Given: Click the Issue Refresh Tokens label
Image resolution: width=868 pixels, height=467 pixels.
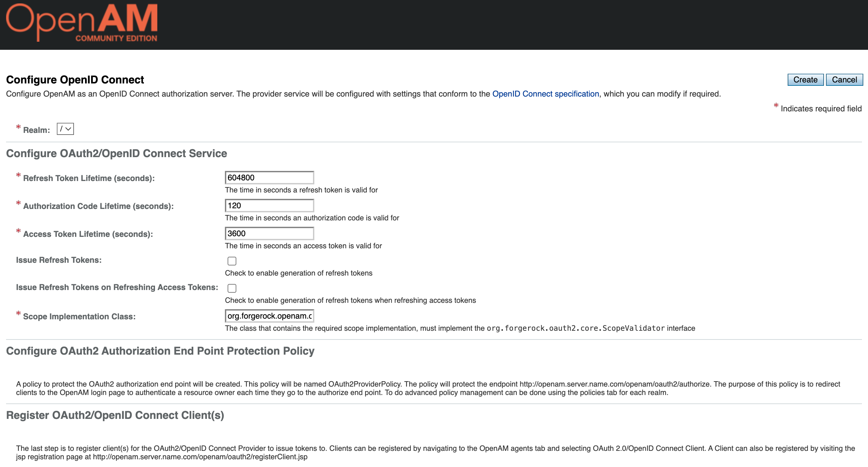Looking at the screenshot, I should [58, 260].
